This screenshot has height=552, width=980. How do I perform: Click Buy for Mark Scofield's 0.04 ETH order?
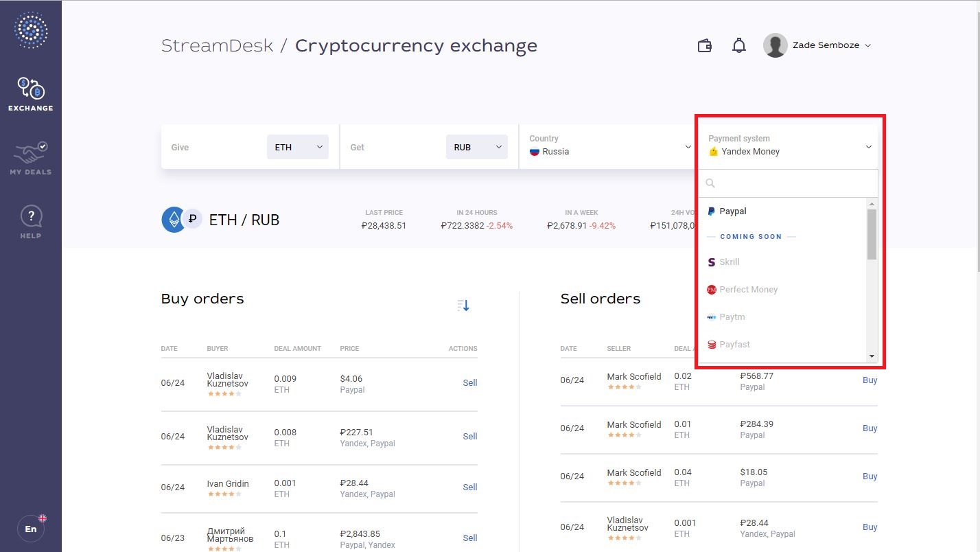(x=870, y=476)
